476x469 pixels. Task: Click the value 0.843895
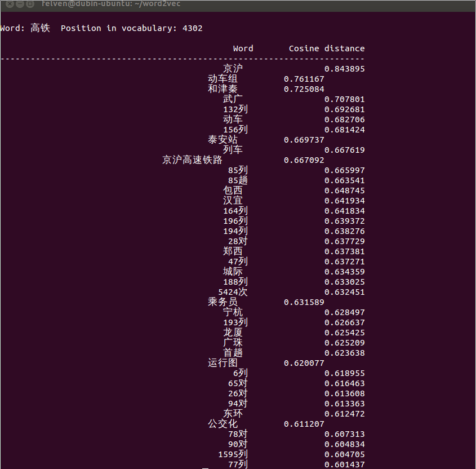pyautogui.click(x=345, y=69)
